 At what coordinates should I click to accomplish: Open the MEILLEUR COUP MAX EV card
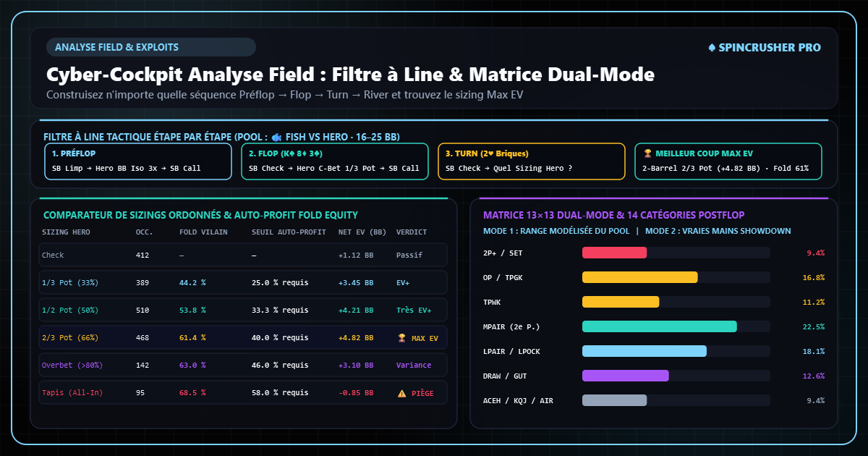[x=728, y=161]
